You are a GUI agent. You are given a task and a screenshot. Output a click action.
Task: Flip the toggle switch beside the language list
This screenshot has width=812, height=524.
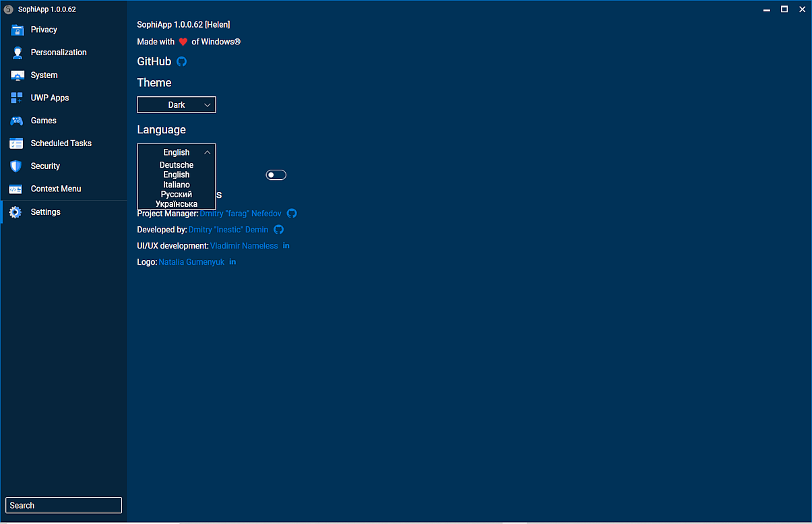tap(276, 175)
